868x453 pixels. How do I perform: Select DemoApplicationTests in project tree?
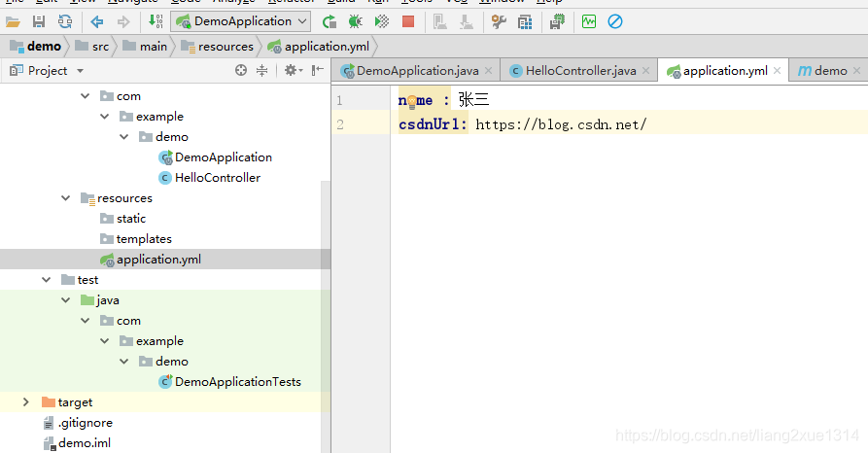tap(229, 382)
